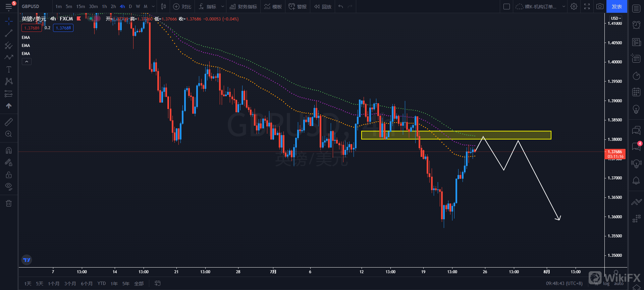This screenshot has width=644, height=290.
Task: Take a chart snapshot with camera icon
Action: pyautogui.click(x=600, y=6)
